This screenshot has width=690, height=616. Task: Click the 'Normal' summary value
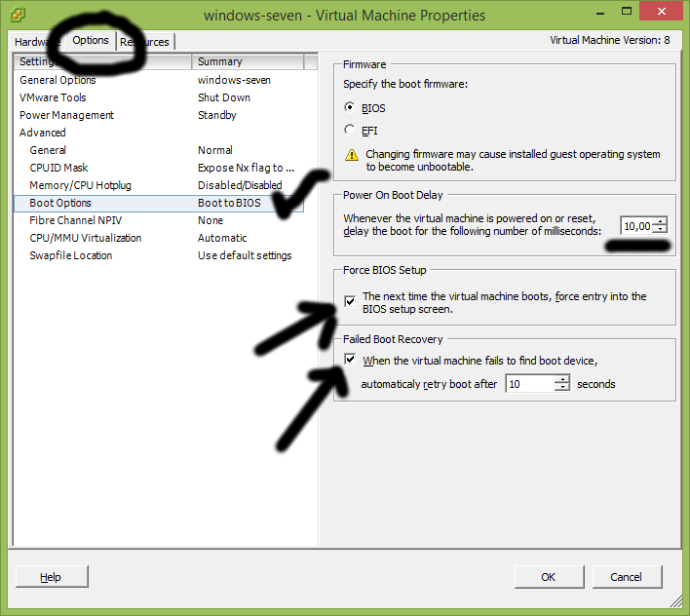coord(215,150)
